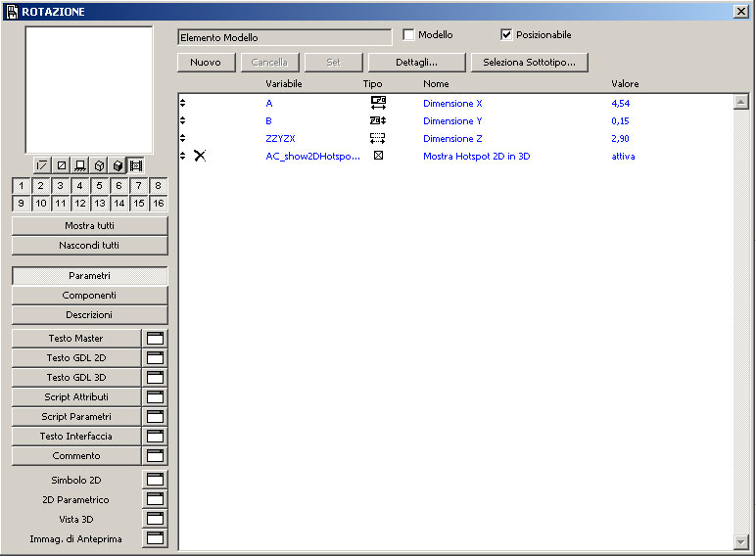756x556 pixels.
Task: Click the reorder arrows for variable A
Action: 182,103
